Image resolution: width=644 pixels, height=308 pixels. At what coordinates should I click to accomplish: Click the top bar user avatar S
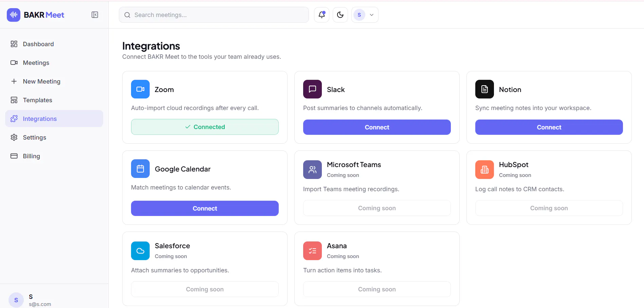359,15
